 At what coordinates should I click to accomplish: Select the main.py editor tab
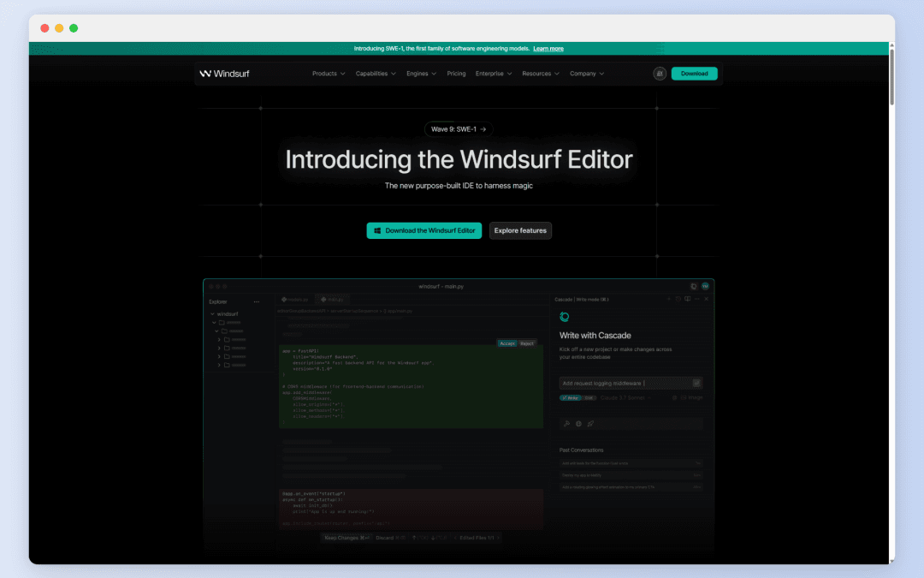[x=332, y=300]
